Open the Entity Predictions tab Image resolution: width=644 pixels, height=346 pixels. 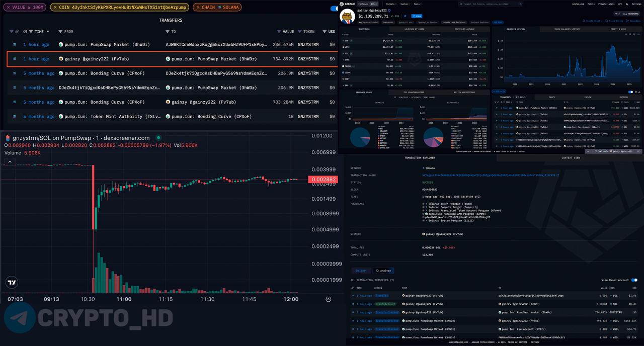pos(464,93)
